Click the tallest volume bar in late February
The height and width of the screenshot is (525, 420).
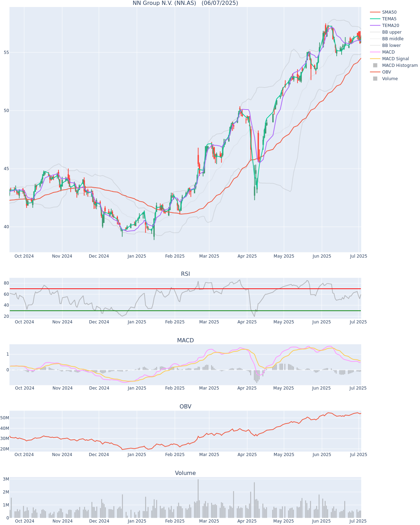[x=198, y=498]
